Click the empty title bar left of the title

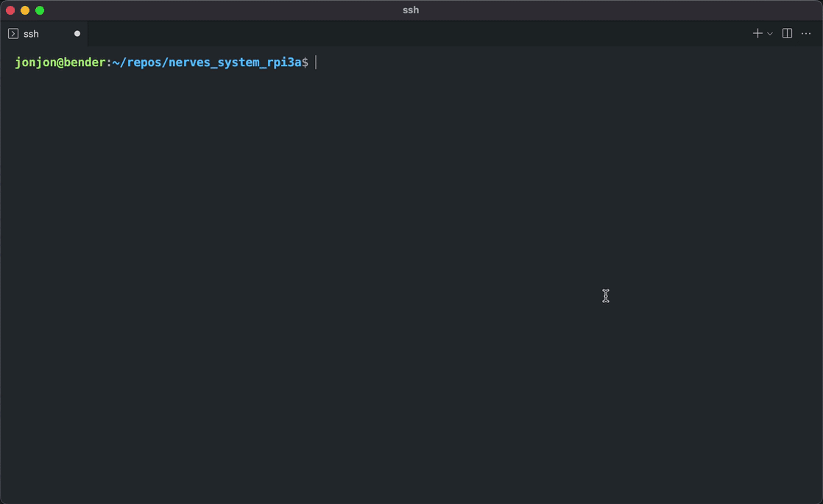pyautogui.click(x=221, y=10)
